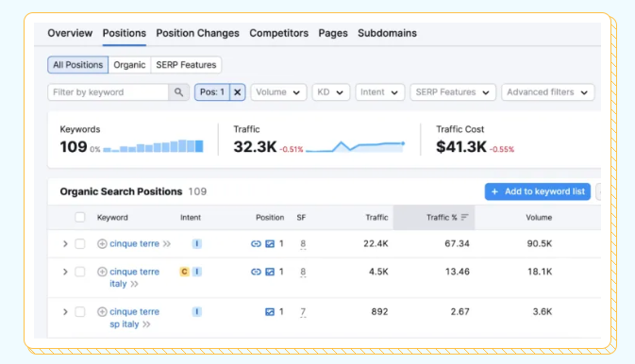Open the Volume filter dropdown

[x=278, y=92]
